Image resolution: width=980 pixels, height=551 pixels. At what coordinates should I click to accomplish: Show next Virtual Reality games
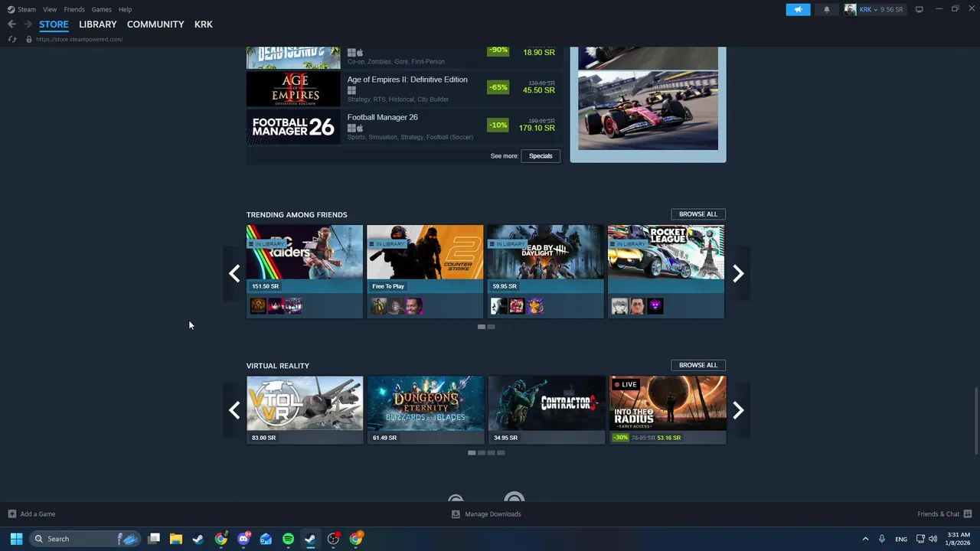[738, 410]
